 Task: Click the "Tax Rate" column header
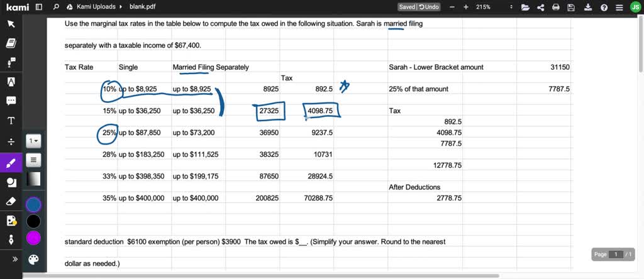pos(79,67)
